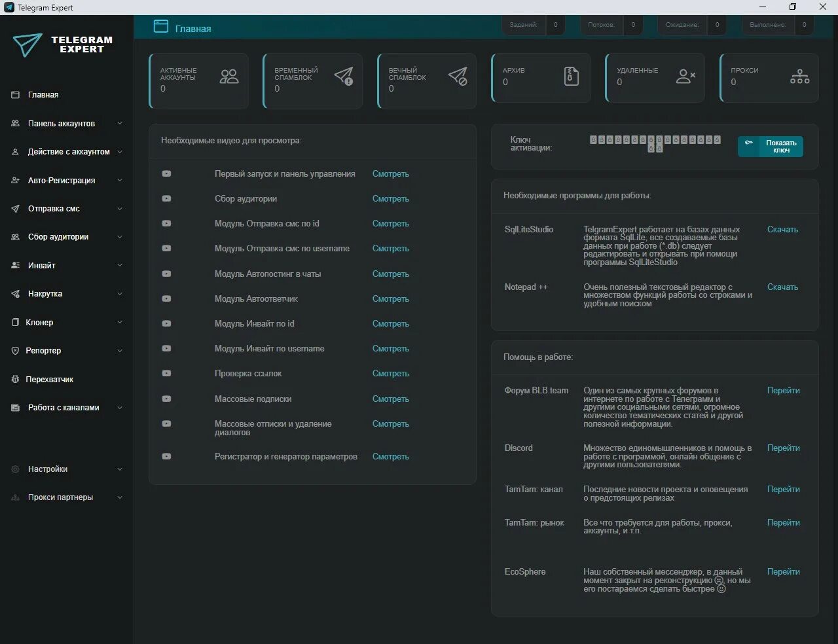Expand the Клонер chevron
This screenshot has width=838, height=644.
[x=120, y=323]
